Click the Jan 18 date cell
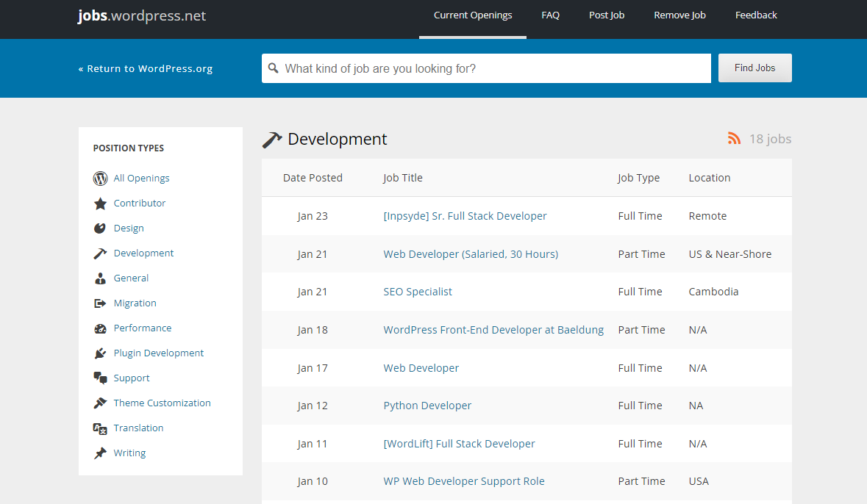The image size is (867, 504). pos(313,330)
